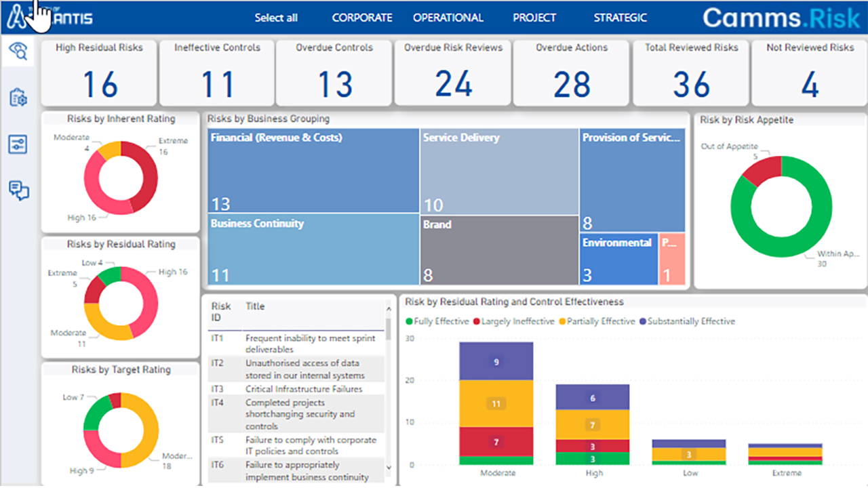Open the Total Reviewed Risks card
Image resolution: width=868 pixels, height=488 pixels.
(x=691, y=72)
